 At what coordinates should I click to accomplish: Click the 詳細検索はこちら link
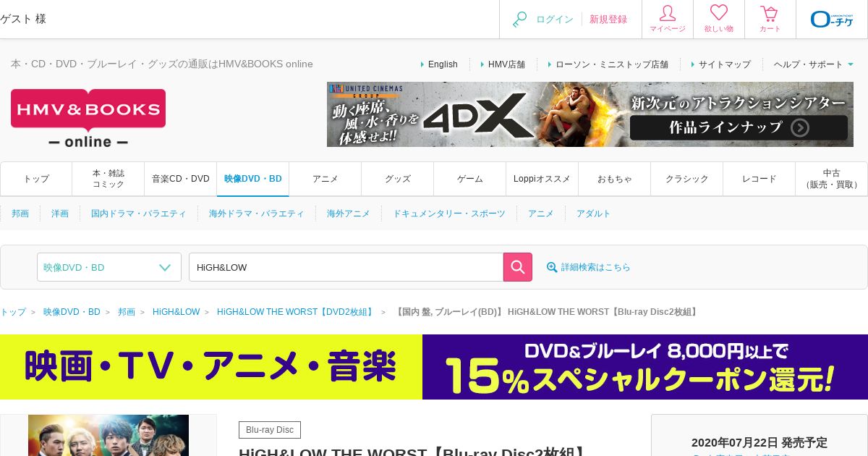tap(596, 267)
